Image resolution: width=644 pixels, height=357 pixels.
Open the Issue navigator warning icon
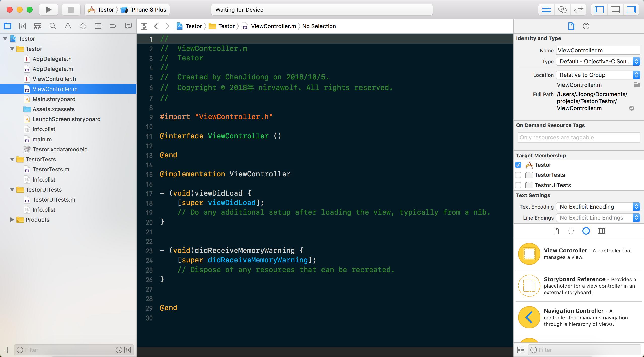coord(68,26)
